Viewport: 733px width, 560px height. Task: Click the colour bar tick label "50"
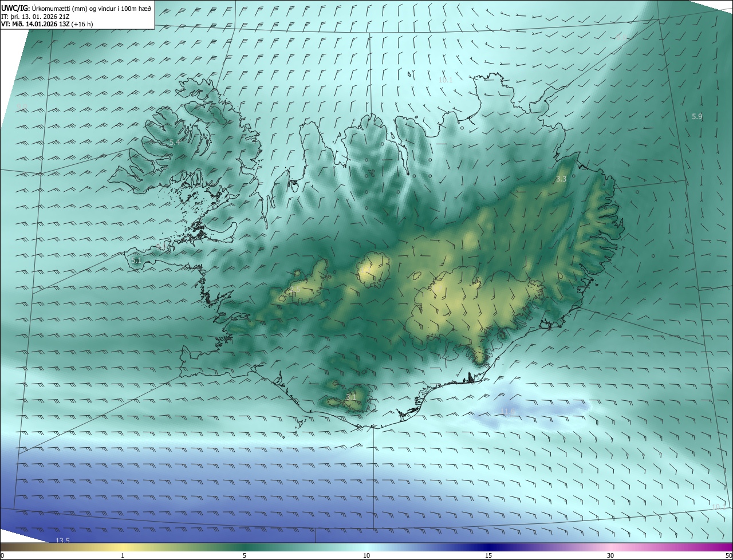click(x=728, y=555)
